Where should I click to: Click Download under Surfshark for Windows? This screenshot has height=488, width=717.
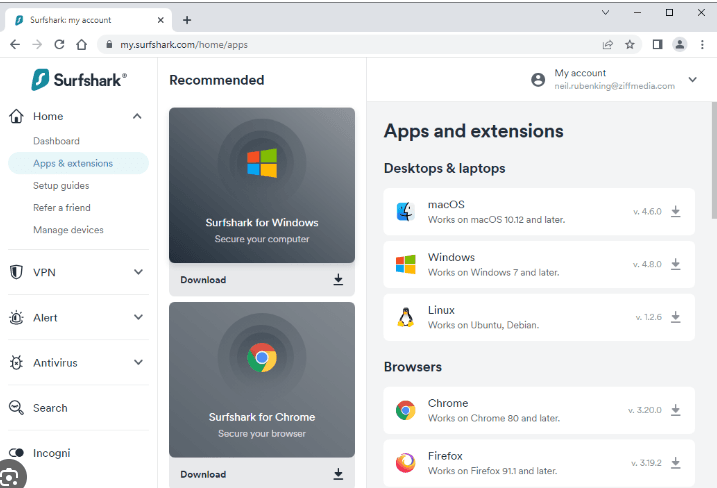point(262,279)
